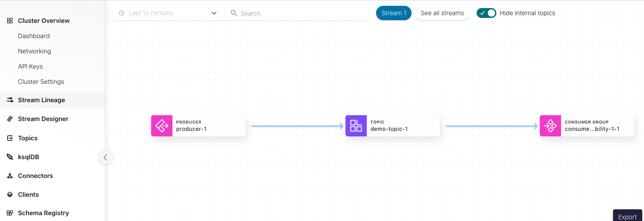Open Cluster Settings in sidebar
The image size is (644, 221).
(41, 82)
